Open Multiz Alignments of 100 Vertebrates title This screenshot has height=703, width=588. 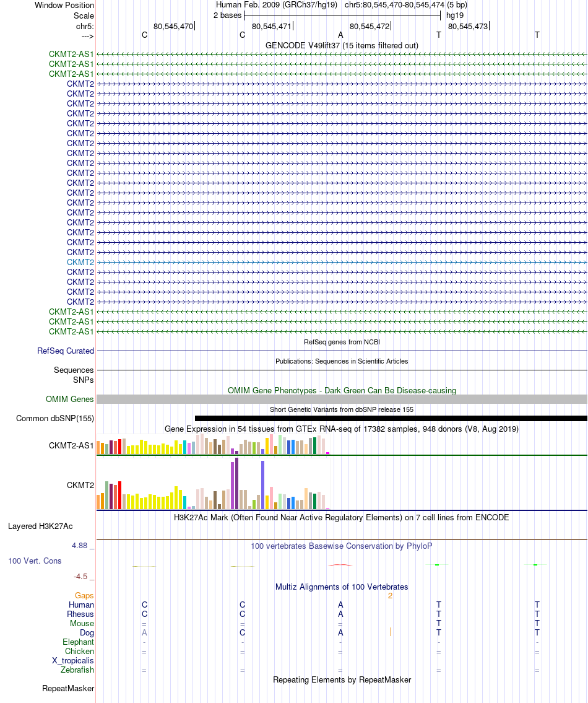342,587
